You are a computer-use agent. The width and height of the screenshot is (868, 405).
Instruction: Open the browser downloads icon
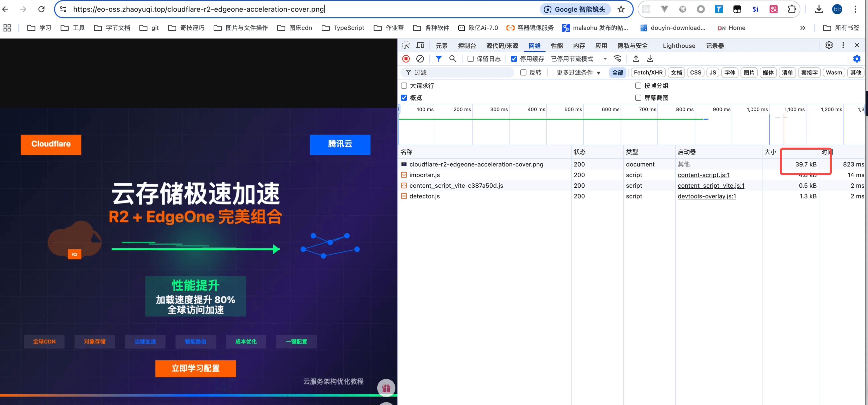coord(819,9)
